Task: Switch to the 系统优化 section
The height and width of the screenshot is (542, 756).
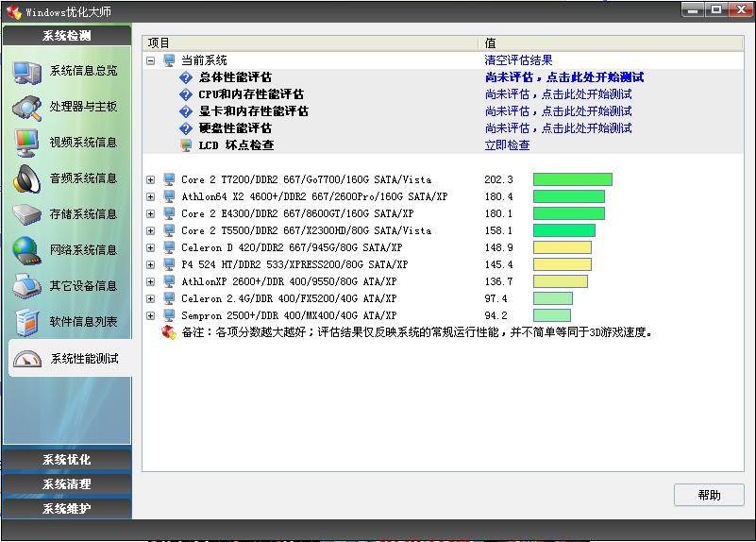Action: [67, 459]
